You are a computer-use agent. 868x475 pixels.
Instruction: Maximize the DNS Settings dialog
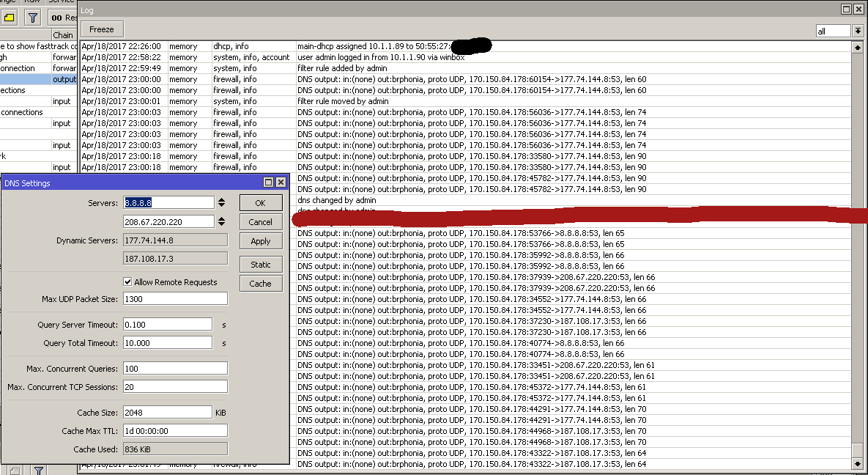coord(269,183)
